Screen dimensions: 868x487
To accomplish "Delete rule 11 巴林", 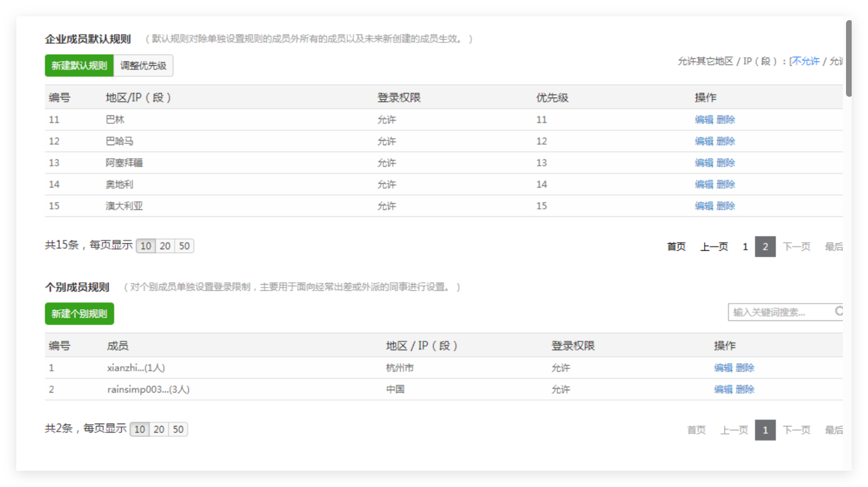I will pyautogui.click(x=726, y=119).
